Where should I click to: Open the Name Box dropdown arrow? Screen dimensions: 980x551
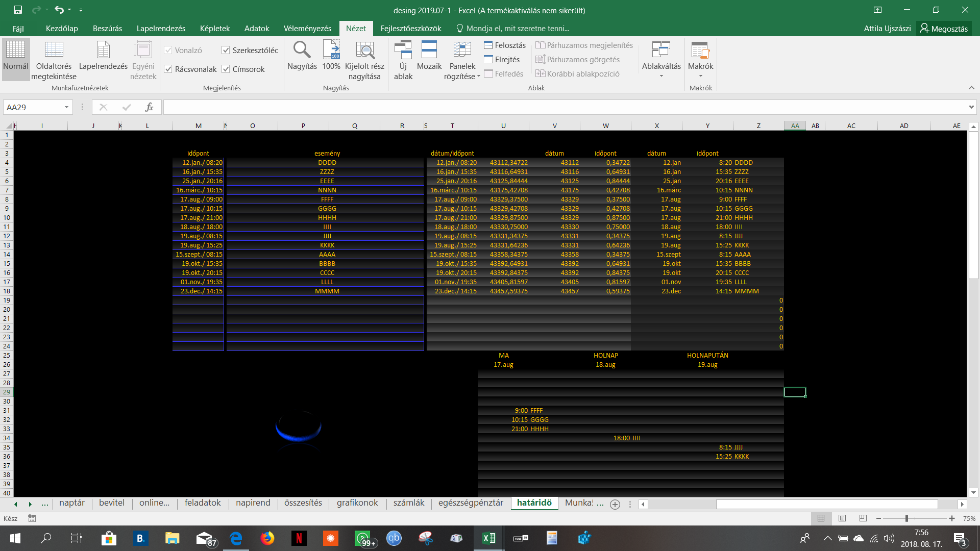[66, 107]
